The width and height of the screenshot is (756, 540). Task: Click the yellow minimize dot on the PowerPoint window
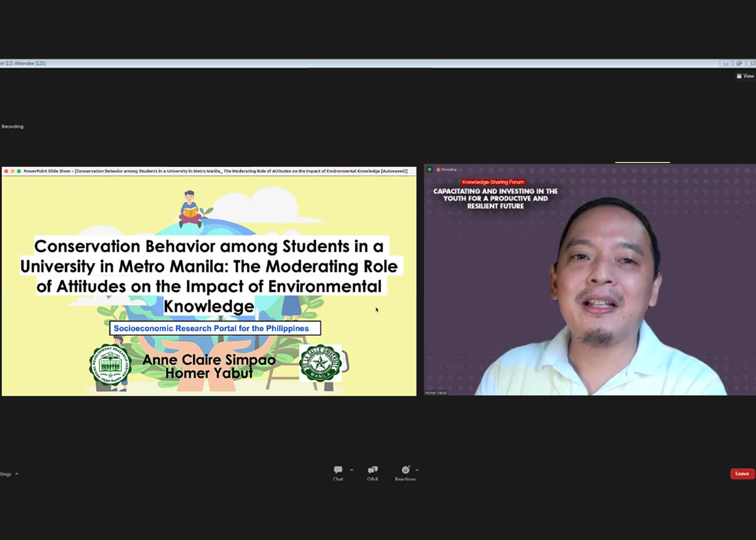pyautogui.click(x=12, y=171)
